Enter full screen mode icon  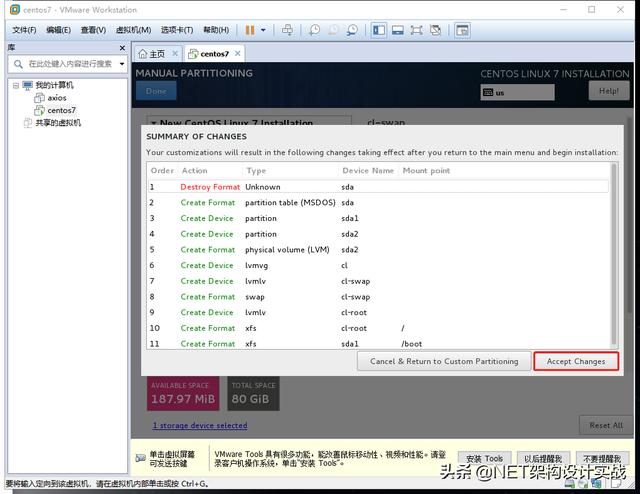coord(416,30)
